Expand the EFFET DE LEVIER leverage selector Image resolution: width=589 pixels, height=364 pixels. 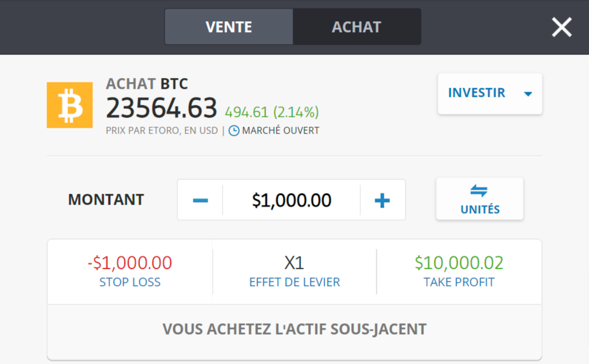click(x=294, y=272)
